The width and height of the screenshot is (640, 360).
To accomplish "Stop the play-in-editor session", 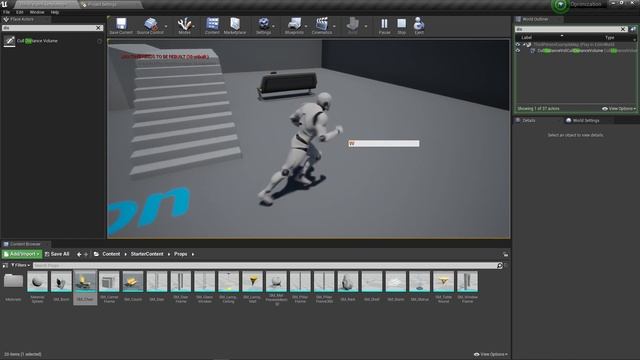I will (x=402, y=26).
